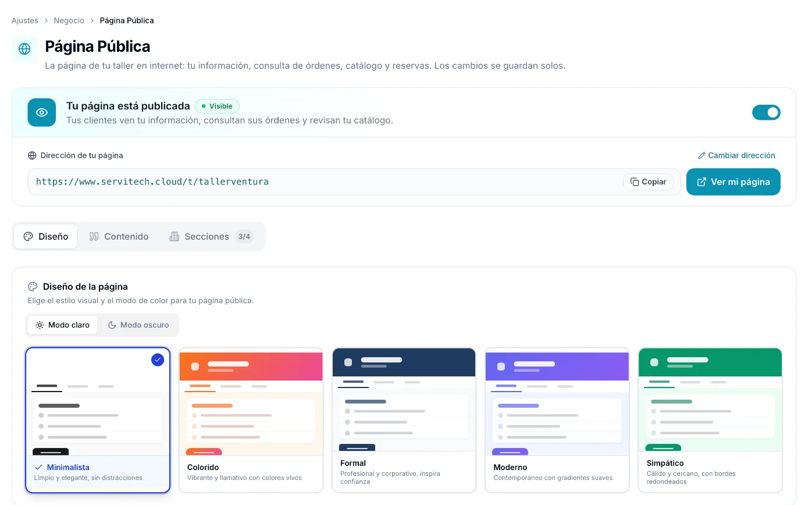Click the eye icon in published banner
Screen dimensions: 812x505
(42, 112)
